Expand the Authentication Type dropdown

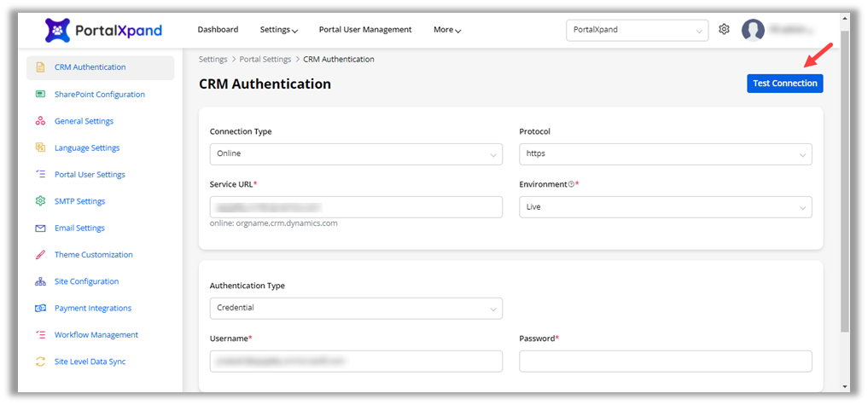click(356, 308)
